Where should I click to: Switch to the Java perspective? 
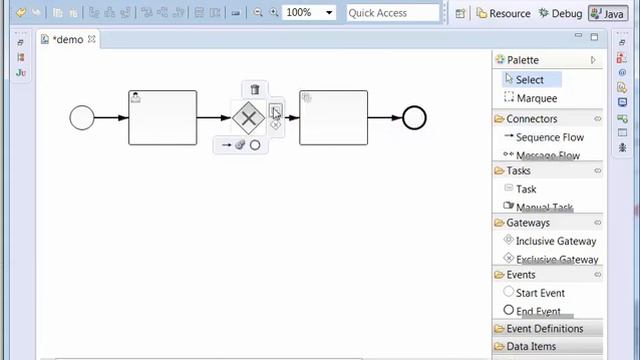pyautogui.click(x=608, y=13)
